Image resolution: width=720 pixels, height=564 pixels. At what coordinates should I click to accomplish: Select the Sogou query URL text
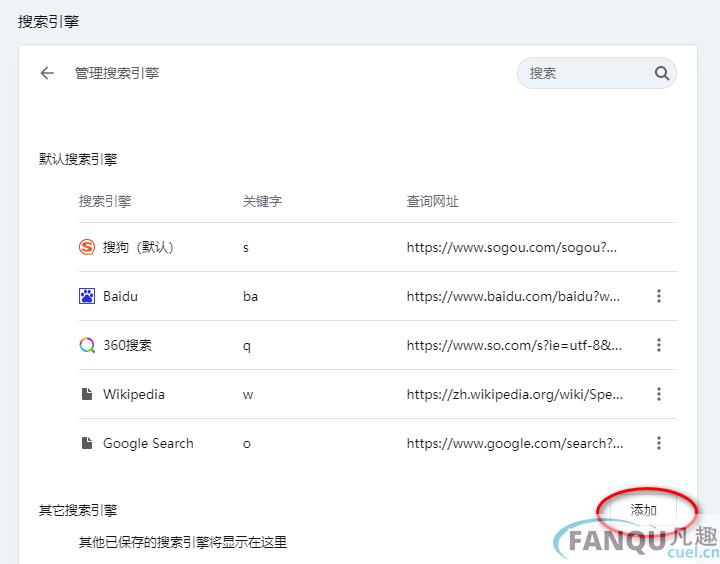point(512,247)
